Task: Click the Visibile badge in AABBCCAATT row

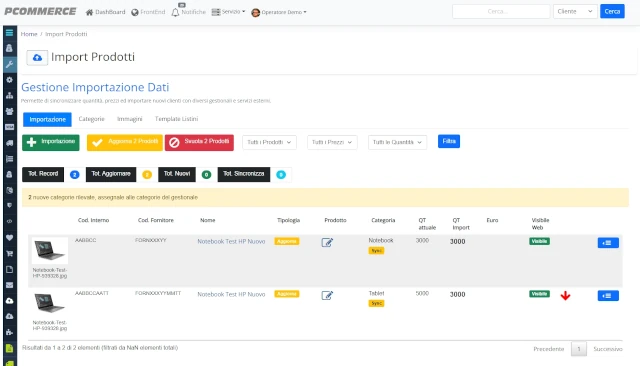Action: pos(539,294)
